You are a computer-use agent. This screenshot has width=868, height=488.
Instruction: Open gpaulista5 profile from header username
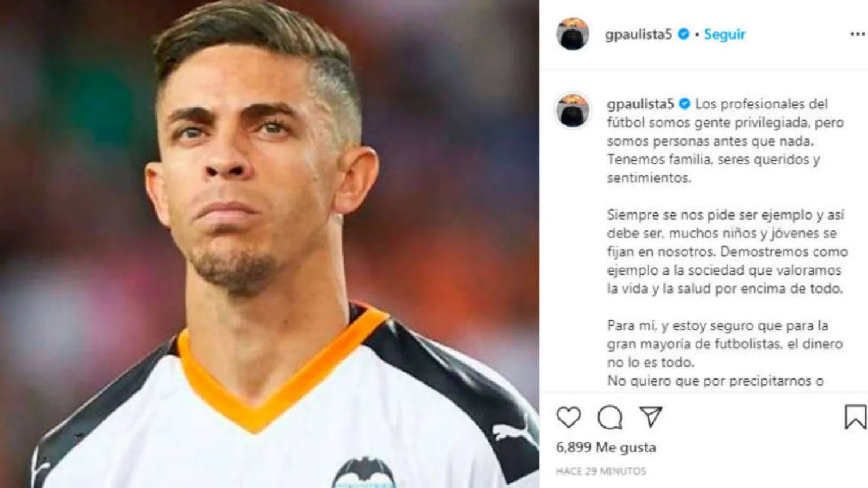[639, 34]
